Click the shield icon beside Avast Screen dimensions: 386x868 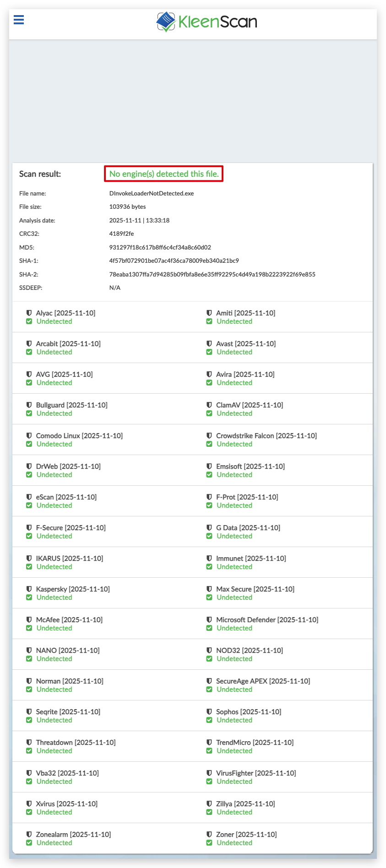pos(209,344)
